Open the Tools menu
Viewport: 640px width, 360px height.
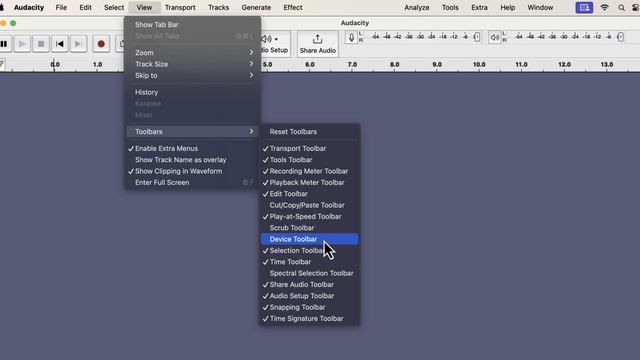point(450,7)
